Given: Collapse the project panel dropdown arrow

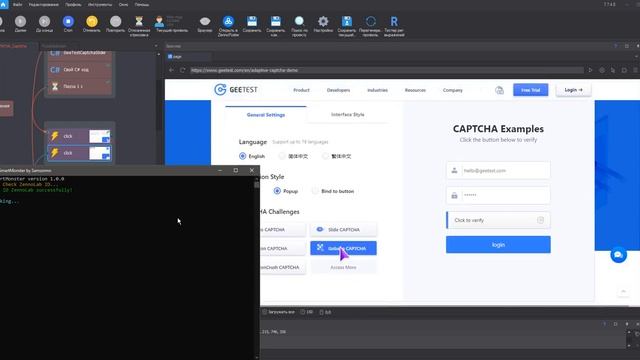Looking at the screenshot, I should (156, 46).
